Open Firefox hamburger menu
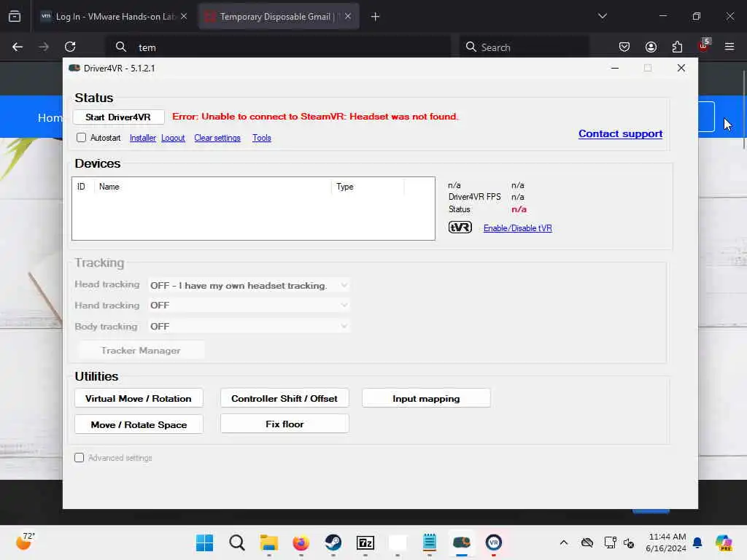The width and height of the screenshot is (747, 560). click(x=729, y=47)
